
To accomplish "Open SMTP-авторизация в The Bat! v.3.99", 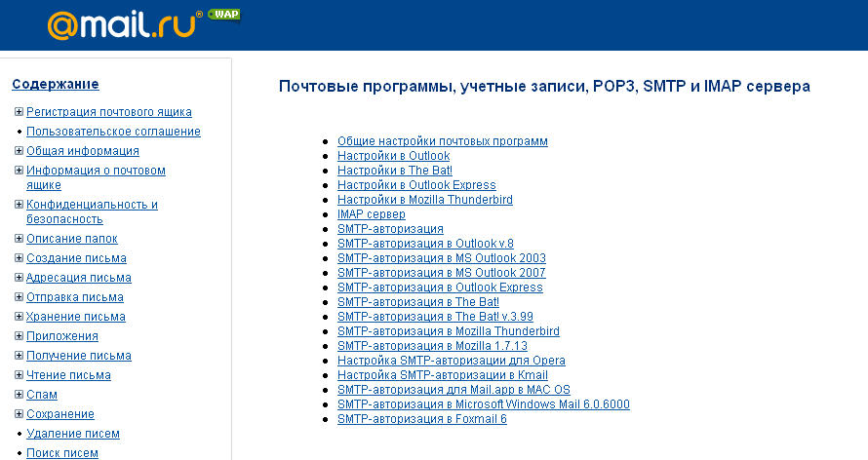I will 435,317.
